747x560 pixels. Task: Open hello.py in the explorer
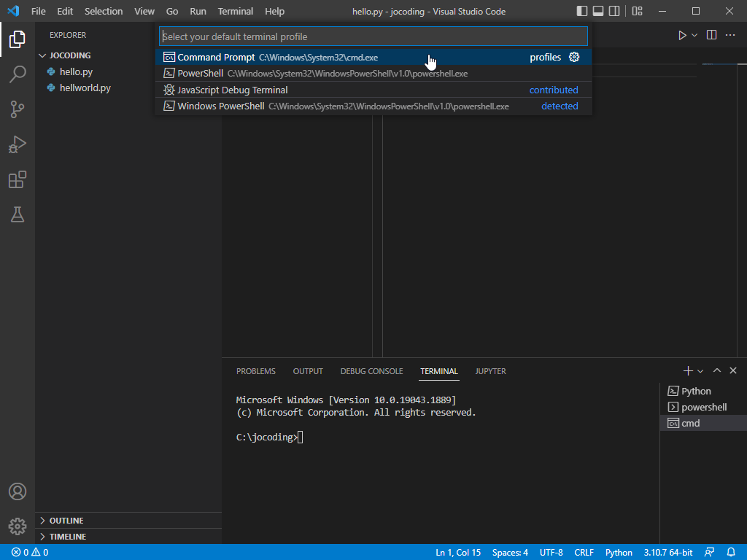(76, 72)
